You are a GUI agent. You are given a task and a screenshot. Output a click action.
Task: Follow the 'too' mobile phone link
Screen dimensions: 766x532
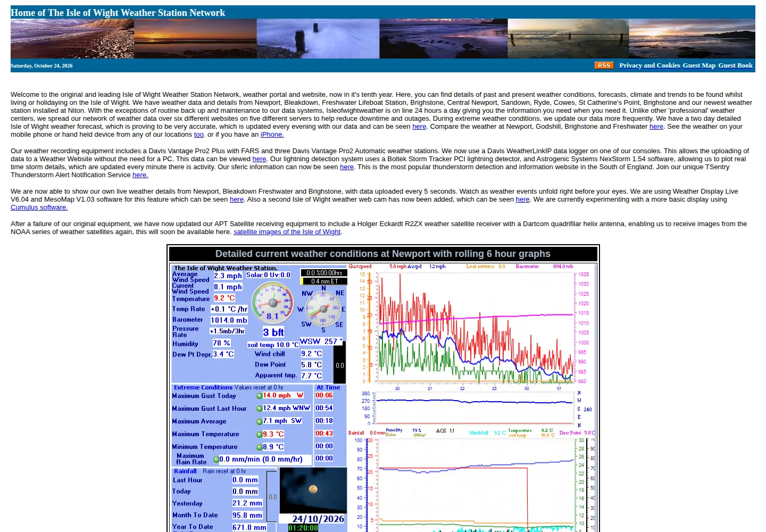pyautogui.click(x=199, y=135)
